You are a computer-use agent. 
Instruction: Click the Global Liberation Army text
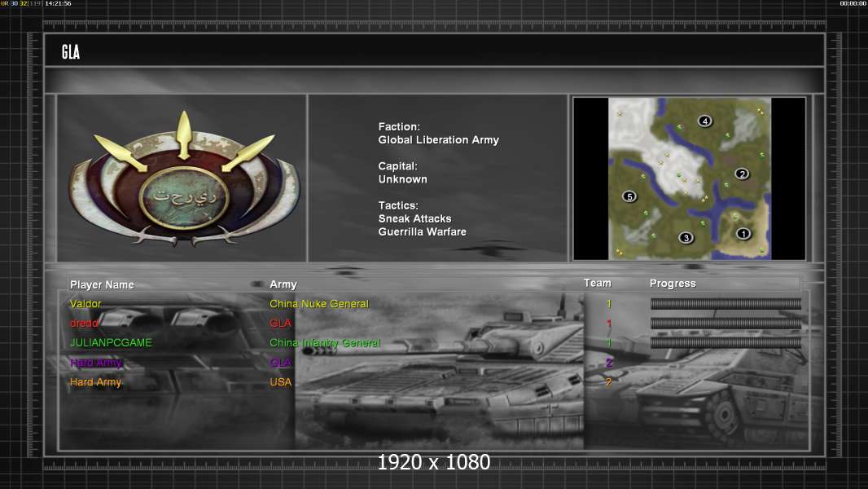point(438,140)
